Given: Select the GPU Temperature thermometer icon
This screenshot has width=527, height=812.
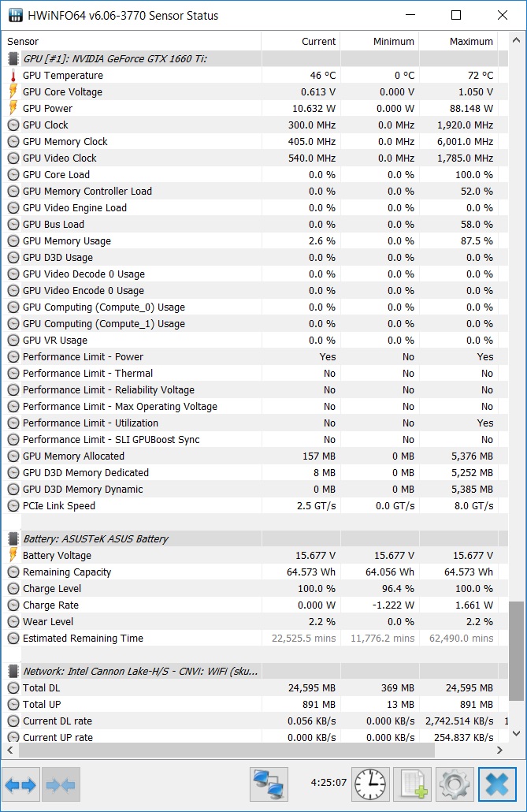Looking at the screenshot, I should click(x=13, y=76).
